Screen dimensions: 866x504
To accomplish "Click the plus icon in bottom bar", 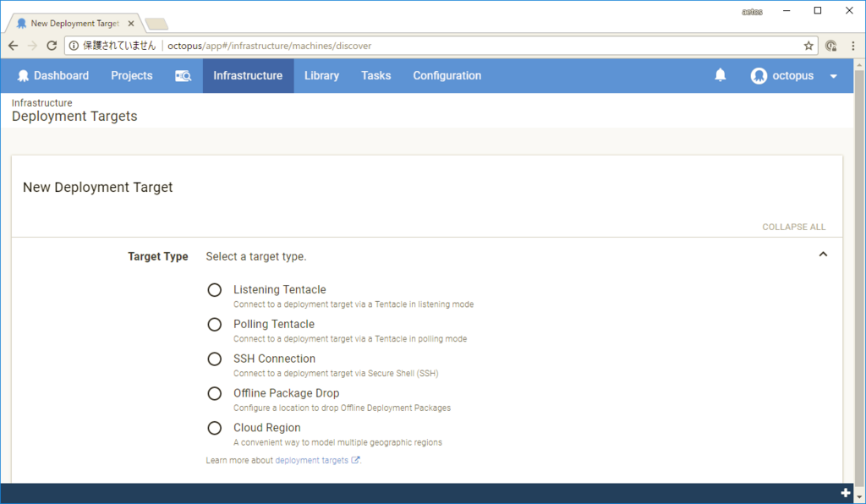I will pos(846,493).
